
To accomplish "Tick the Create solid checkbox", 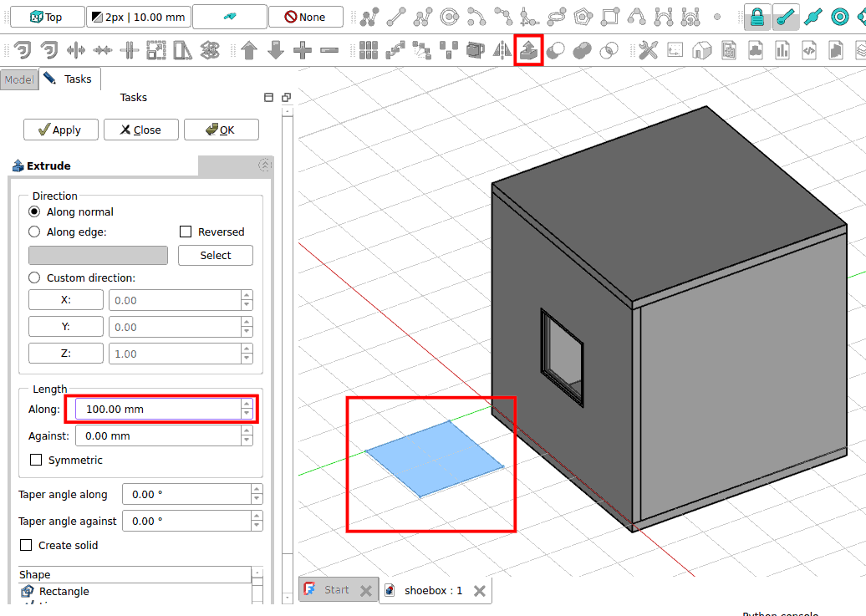I will click(x=26, y=546).
